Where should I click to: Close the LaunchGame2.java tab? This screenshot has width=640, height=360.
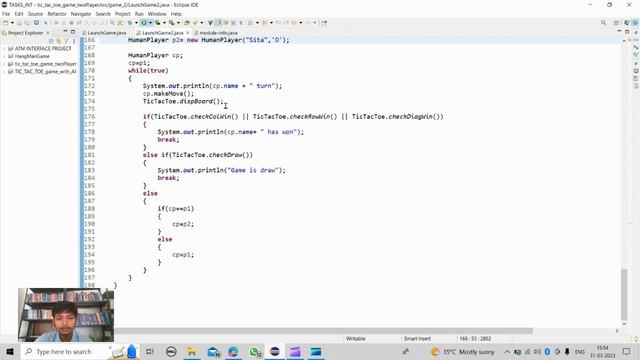pos(188,33)
